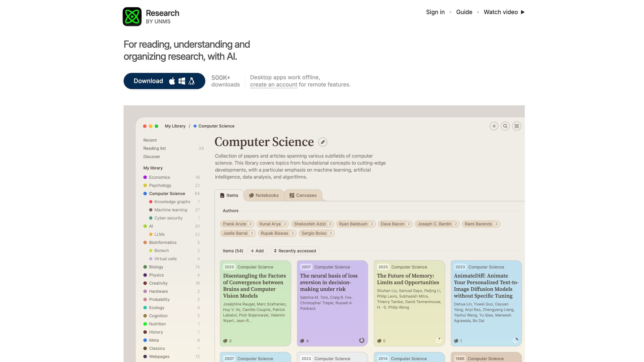Open the Disentangling the Factors of Convergence card
This screenshot has height=362, width=644.
[256, 303]
